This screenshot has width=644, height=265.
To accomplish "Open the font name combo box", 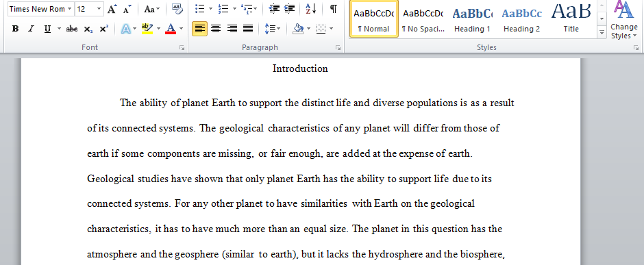I will pyautogui.click(x=40, y=9).
